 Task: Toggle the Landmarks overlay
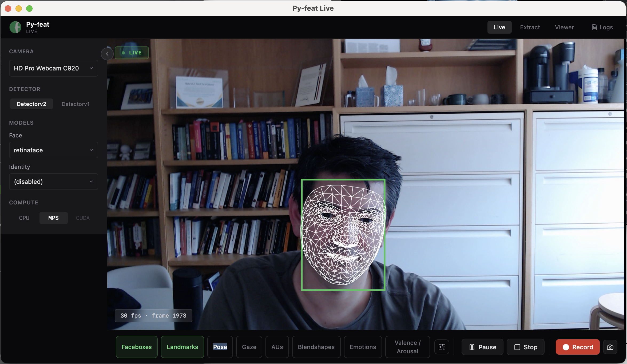[182, 347]
